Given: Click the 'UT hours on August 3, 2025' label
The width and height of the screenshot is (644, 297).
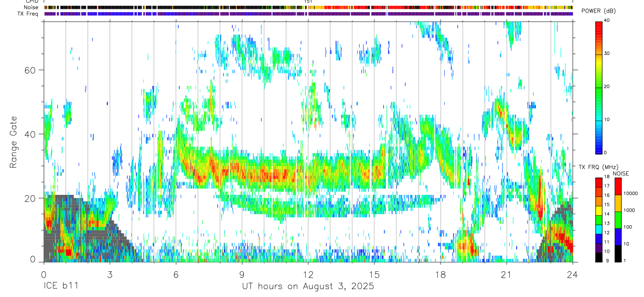Looking at the screenshot, I should [x=308, y=287].
